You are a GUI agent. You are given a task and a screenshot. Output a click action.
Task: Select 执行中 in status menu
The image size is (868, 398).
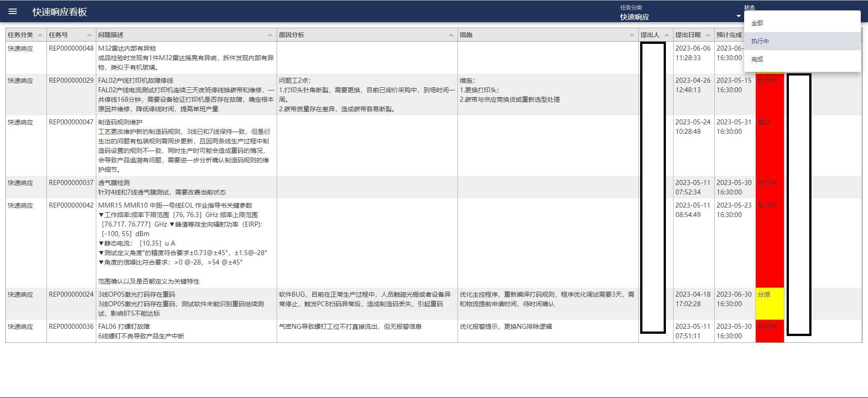coord(802,41)
